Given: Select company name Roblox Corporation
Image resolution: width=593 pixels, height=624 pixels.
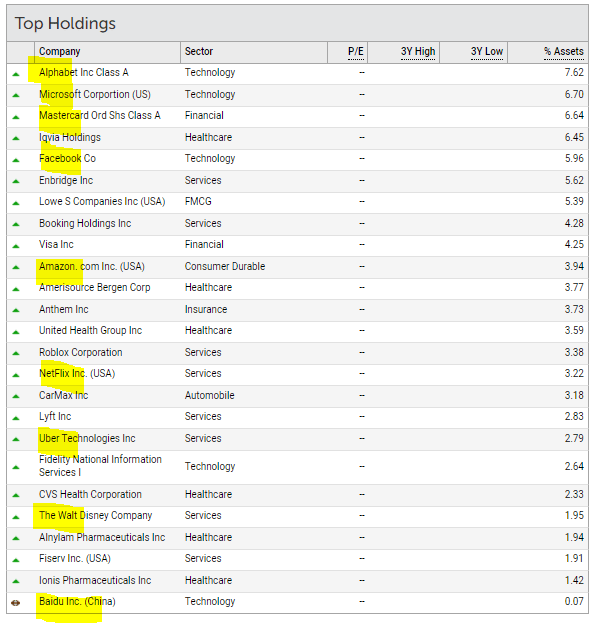Looking at the screenshot, I should 80,352.
